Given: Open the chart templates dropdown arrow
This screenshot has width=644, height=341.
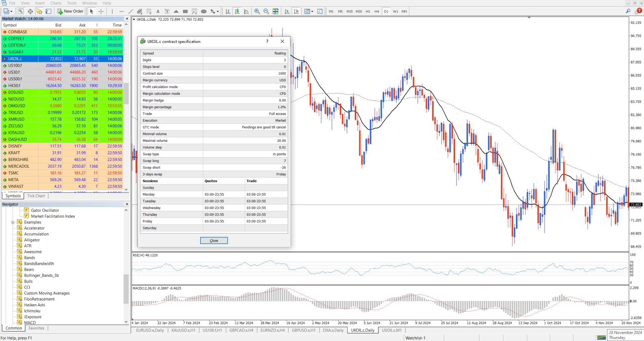Looking at the screenshot, I should point(312,11).
